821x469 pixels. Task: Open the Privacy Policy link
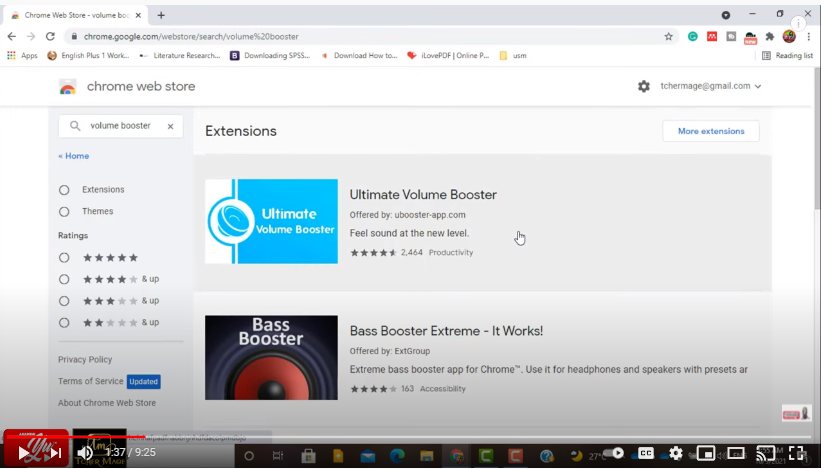pyautogui.click(x=85, y=360)
